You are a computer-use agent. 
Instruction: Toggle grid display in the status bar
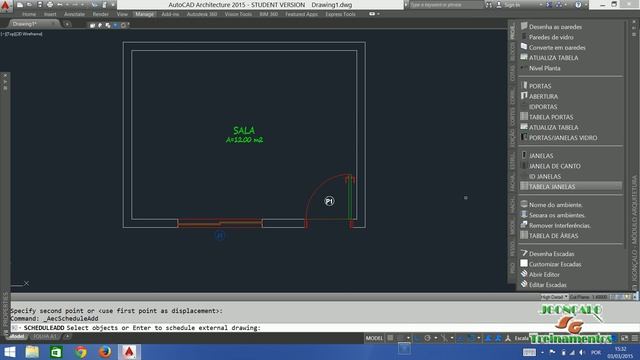click(x=390, y=338)
